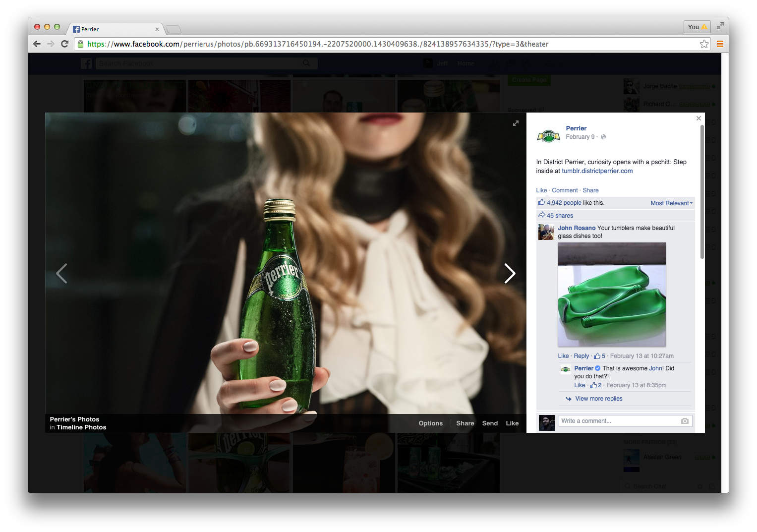This screenshot has width=757, height=532.
Task: Click Share in the photo bottom bar
Action: click(x=465, y=423)
